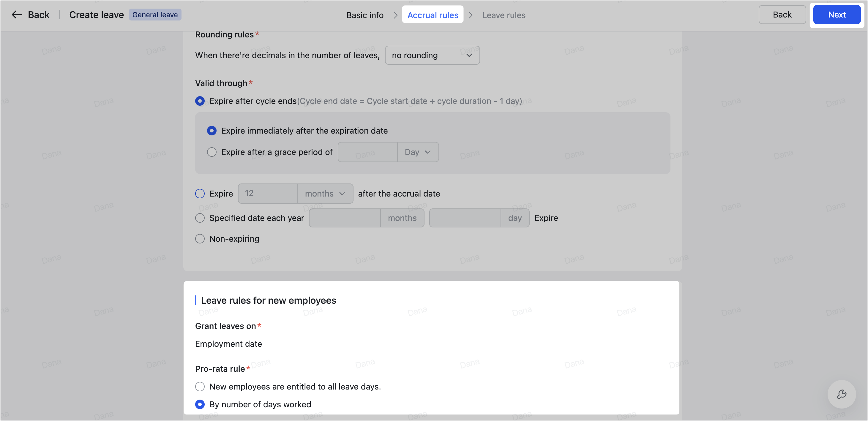Open the chevron on the grace period unit selector
The image size is (868, 421).
click(427, 152)
